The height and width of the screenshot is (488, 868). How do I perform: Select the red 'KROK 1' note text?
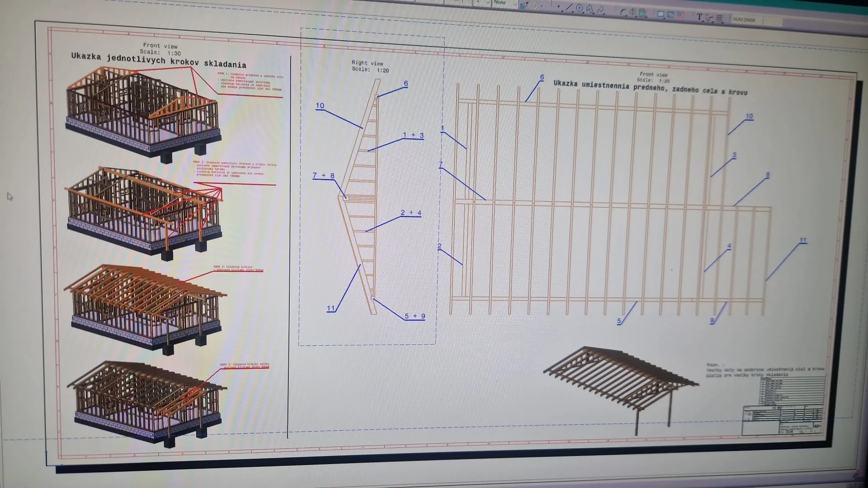pyautogui.click(x=250, y=81)
